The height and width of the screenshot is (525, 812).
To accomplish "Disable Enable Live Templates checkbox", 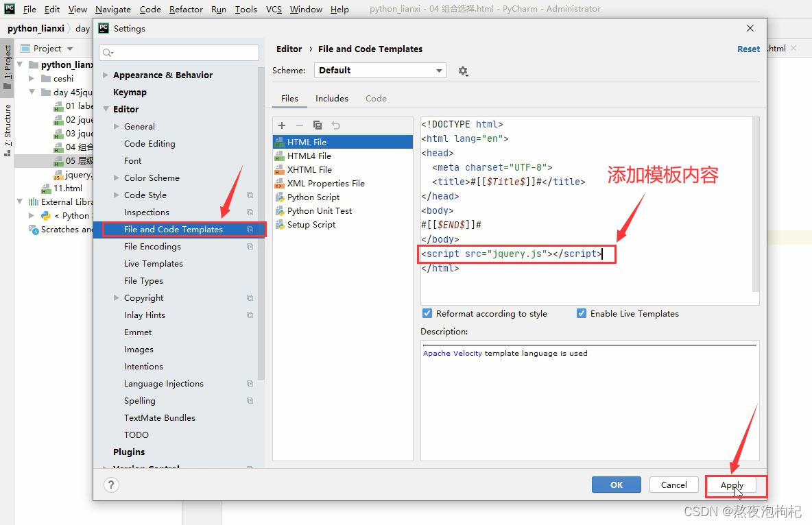I will (x=582, y=313).
